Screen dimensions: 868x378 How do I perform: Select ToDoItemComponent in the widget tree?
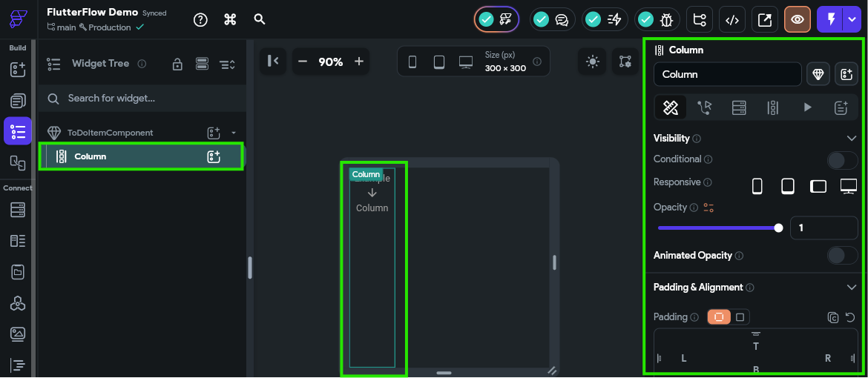pyautogui.click(x=110, y=133)
